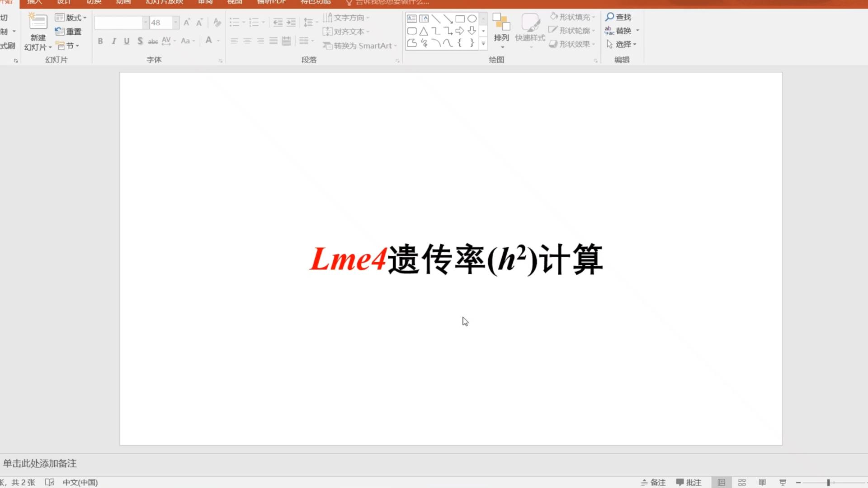Toggle the 备注 notes pane
The height and width of the screenshot is (488, 868).
653,483
